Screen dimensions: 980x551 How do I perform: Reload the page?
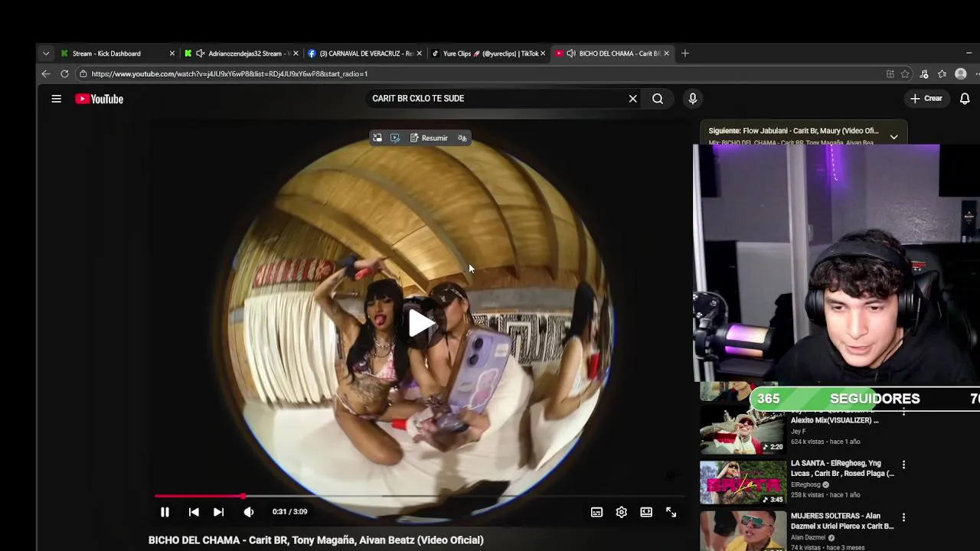(x=64, y=74)
